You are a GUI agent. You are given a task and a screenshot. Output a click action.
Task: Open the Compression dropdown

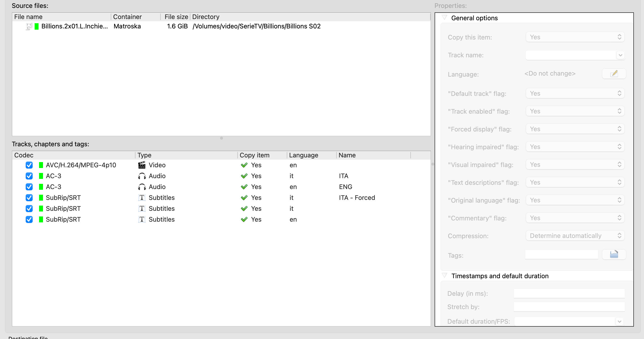coord(575,236)
